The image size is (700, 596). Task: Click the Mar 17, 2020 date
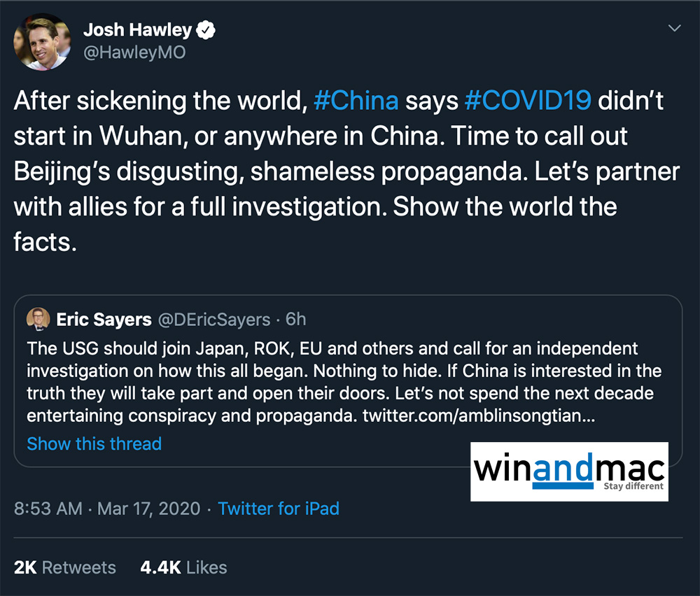tap(148, 508)
